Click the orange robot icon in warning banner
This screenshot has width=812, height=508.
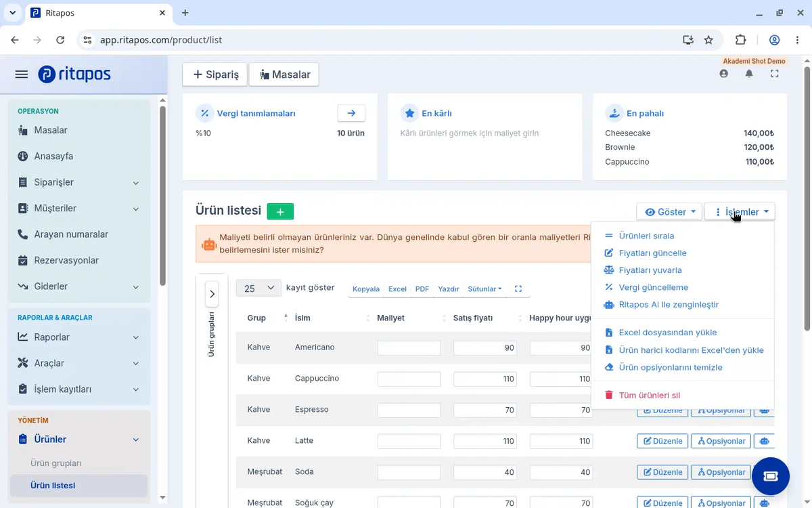coord(208,245)
